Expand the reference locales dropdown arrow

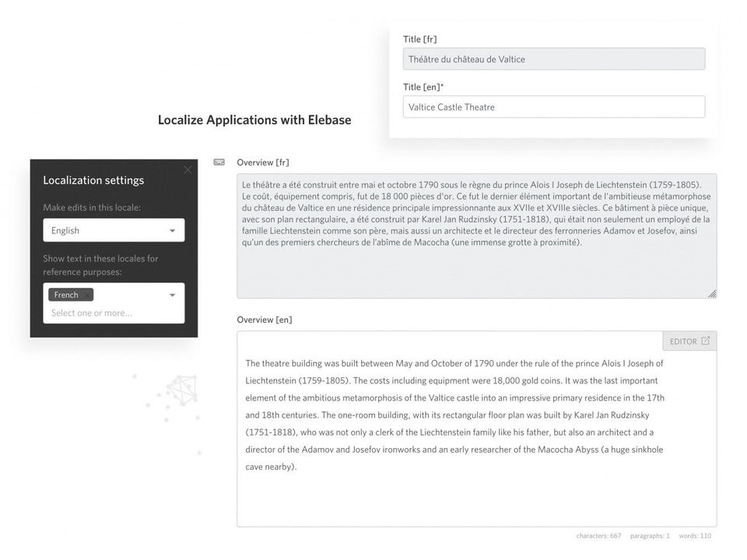click(x=173, y=296)
